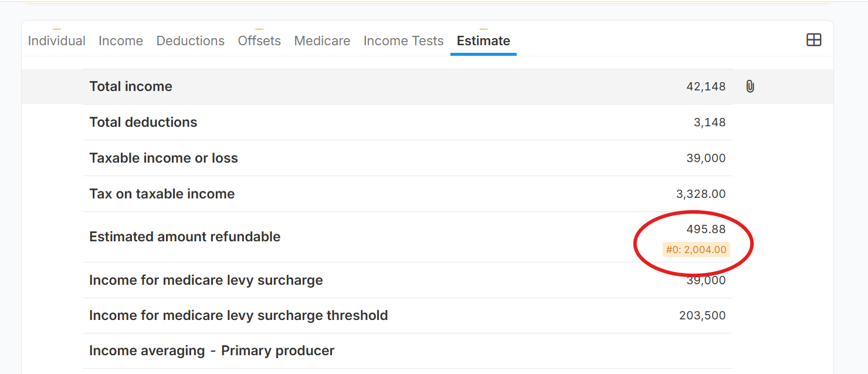
Task: Click the paperclip attachment icon
Action: 750,86
